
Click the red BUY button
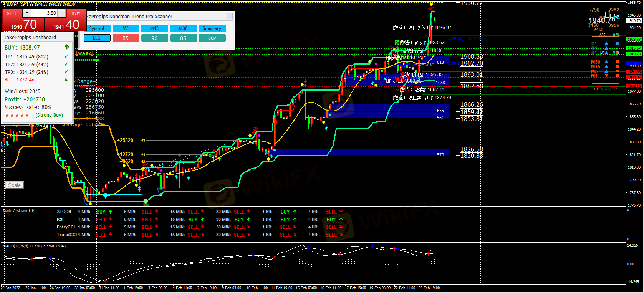tap(76, 13)
